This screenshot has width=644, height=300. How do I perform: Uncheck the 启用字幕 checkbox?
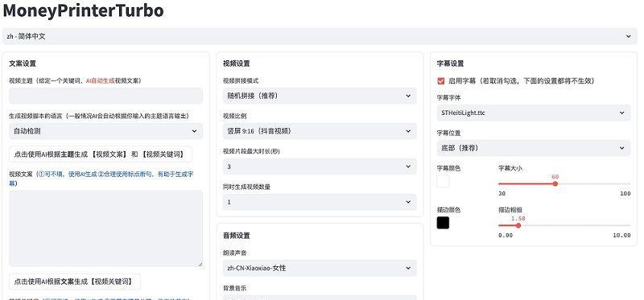[x=440, y=81]
